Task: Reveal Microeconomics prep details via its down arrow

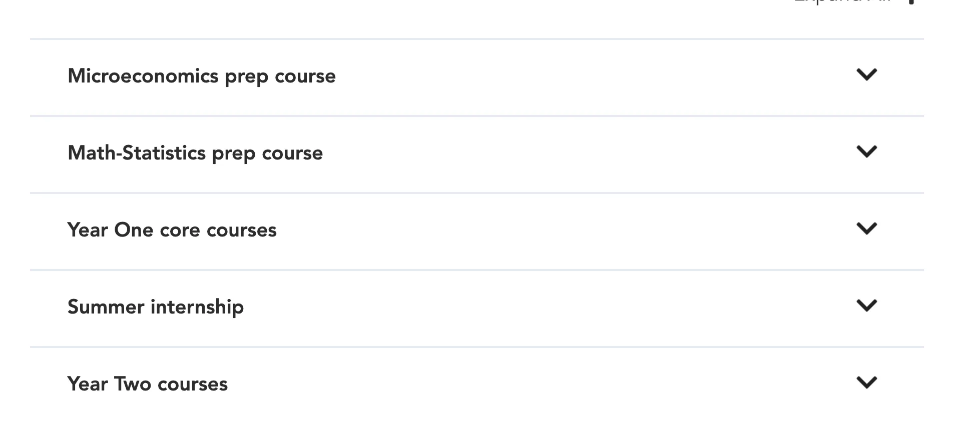Action: coord(866,75)
